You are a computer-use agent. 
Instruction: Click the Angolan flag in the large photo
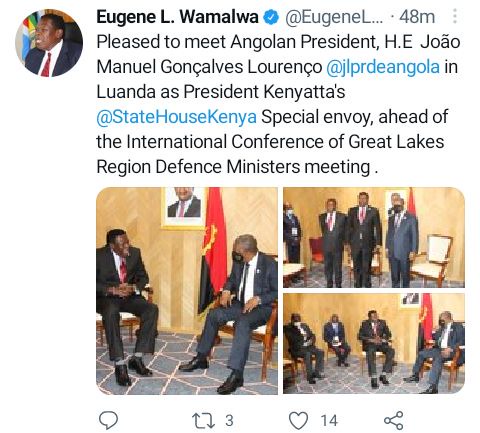point(213,250)
